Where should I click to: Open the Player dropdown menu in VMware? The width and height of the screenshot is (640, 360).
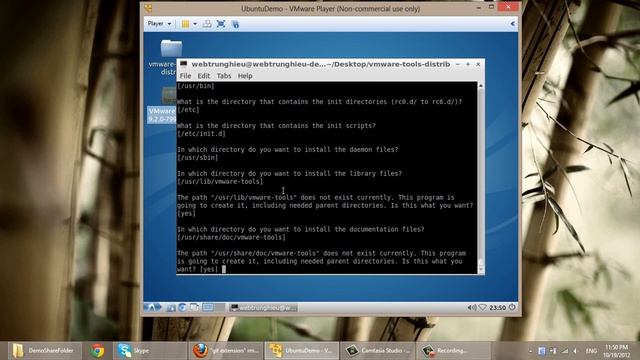[159, 24]
